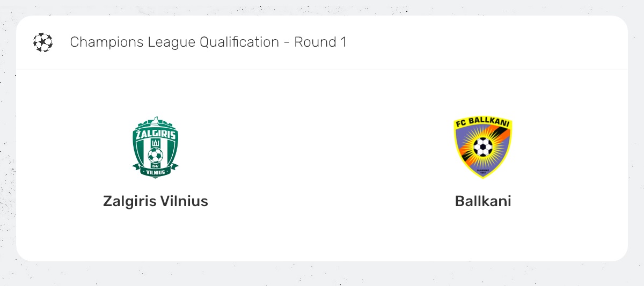Click the Champions League star-ball icon
This screenshot has height=286, width=644.
pos(43,42)
